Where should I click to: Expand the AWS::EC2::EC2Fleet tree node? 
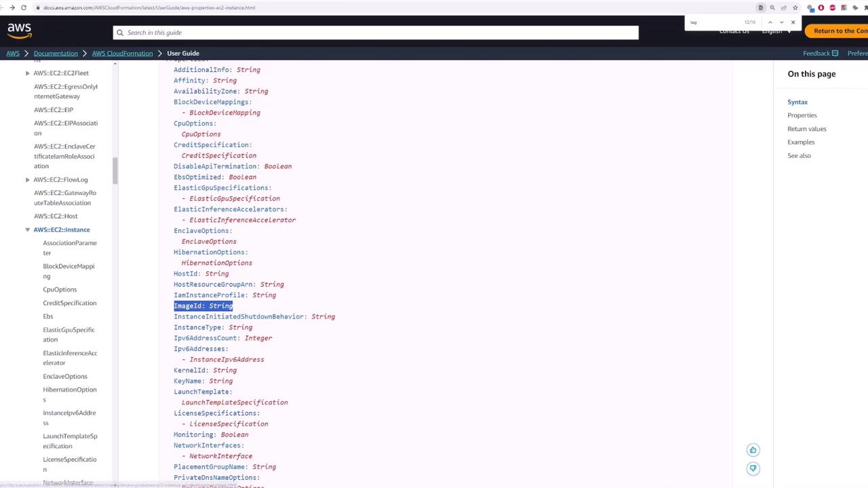(x=27, y=73)
